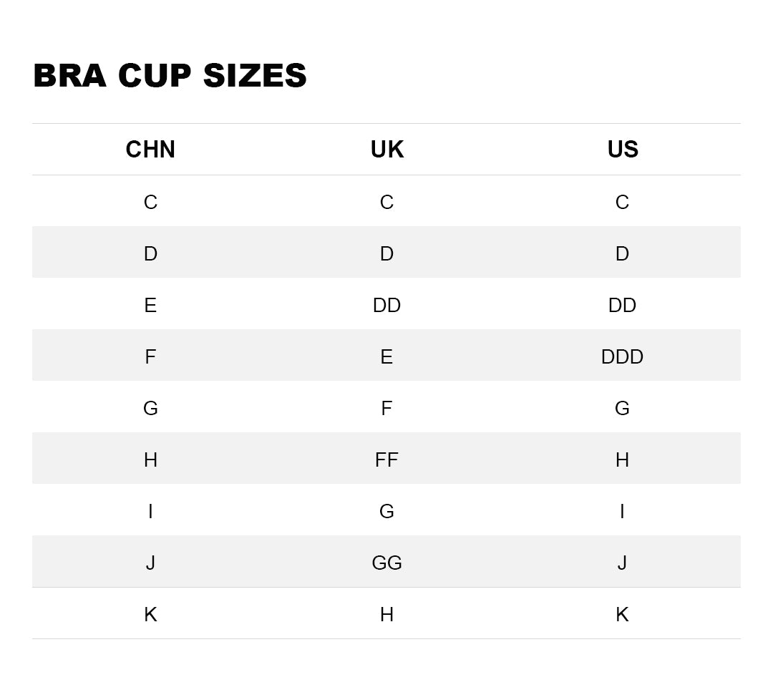
Task: Select the DDD cell in US column
Action: click(622, 356)
